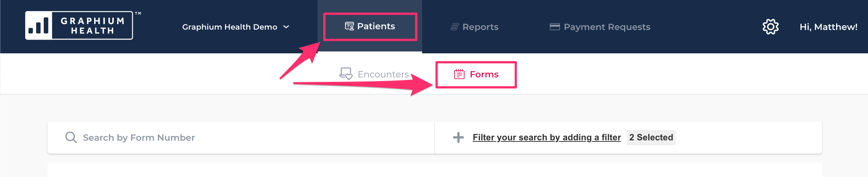
Task: Click the Reports stacked-lines icon
Action: pyautogui.click(x=454, y=27)
